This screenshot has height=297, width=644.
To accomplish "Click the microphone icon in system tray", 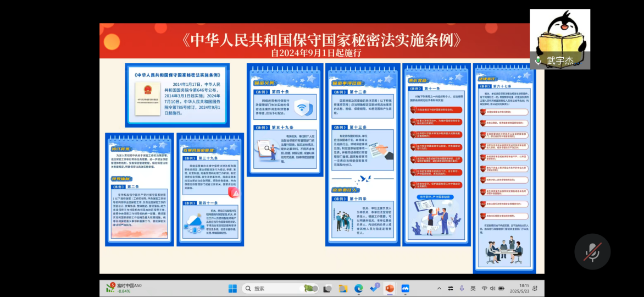I will click(462, 288).
